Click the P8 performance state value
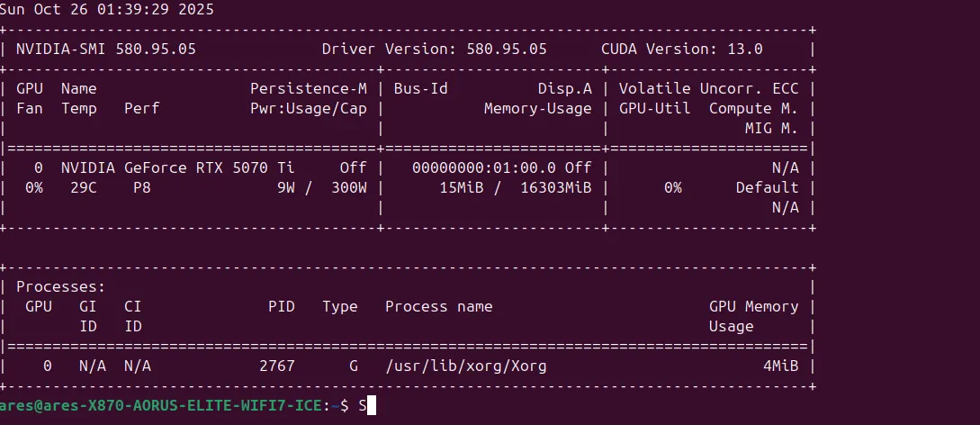The image size is (980, 425). pos(142,188)
